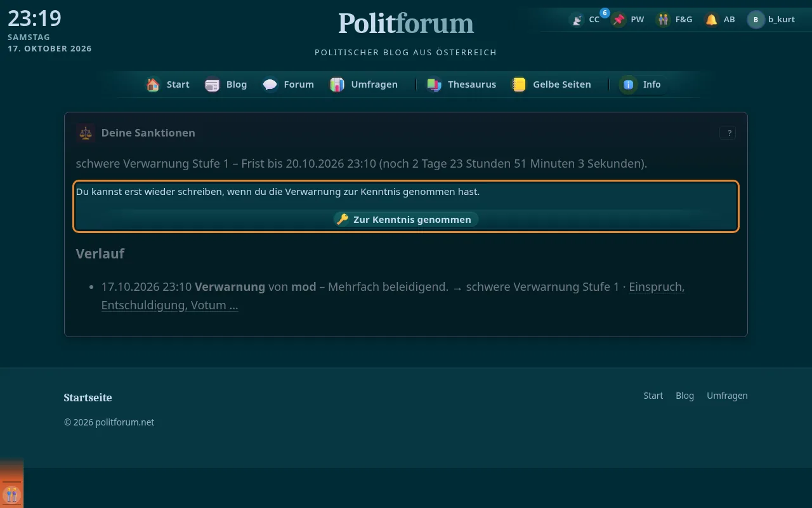812x508 pixels.
Task: Open the Umfragen chart icon
Action: 337,84
